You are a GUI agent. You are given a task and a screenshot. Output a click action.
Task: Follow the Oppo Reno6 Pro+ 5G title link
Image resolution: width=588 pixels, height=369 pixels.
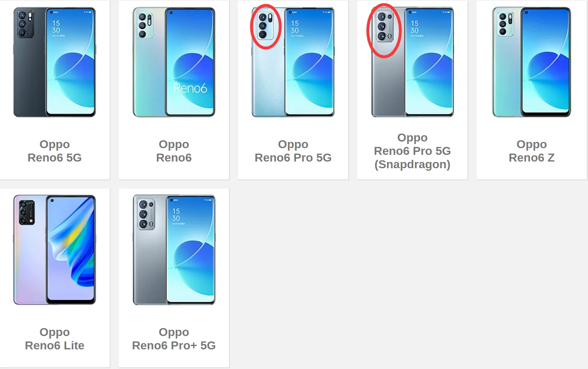(x=174, y=339)
